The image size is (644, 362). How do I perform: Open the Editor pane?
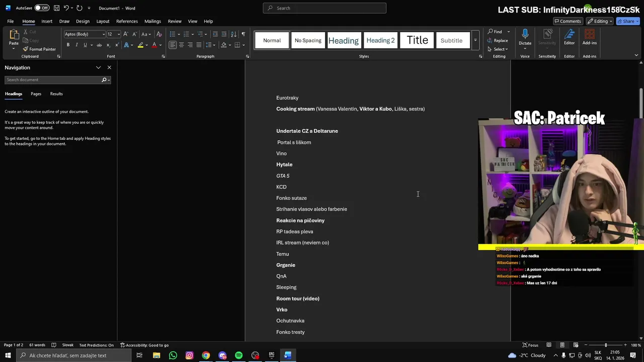click(569, 37)
